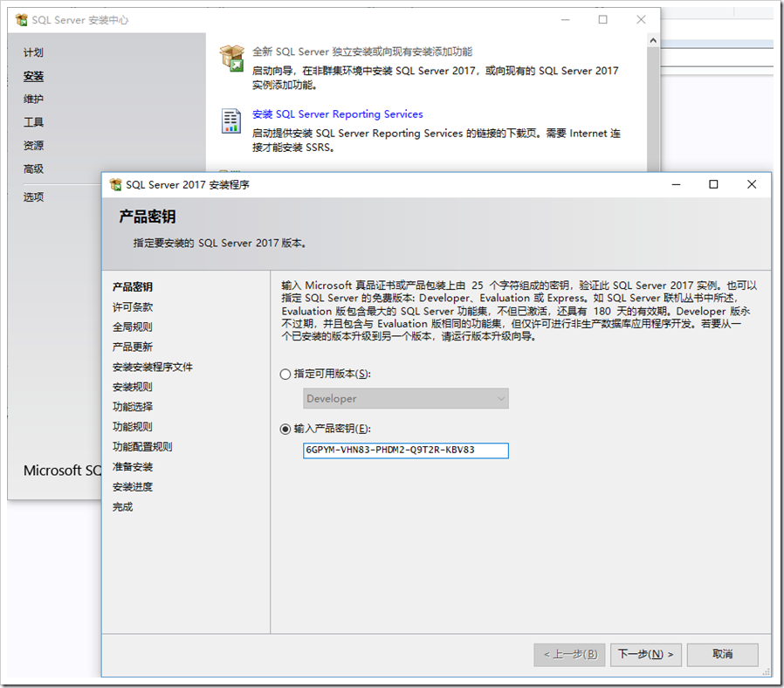784x688 pixels.
Task: Open 安装 SQL Server Reporting Services link
Action: tap(338, 114)
